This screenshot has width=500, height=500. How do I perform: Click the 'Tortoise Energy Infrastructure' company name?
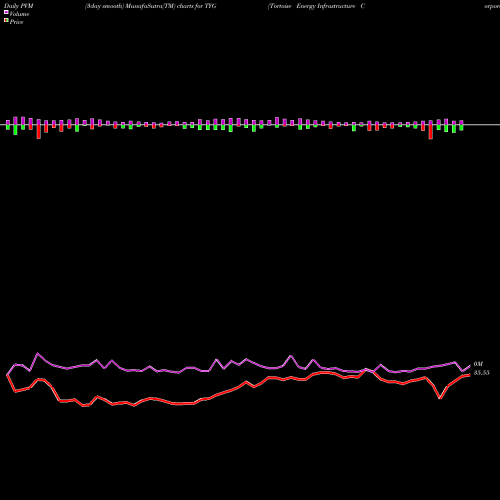(x=311, y=6)
